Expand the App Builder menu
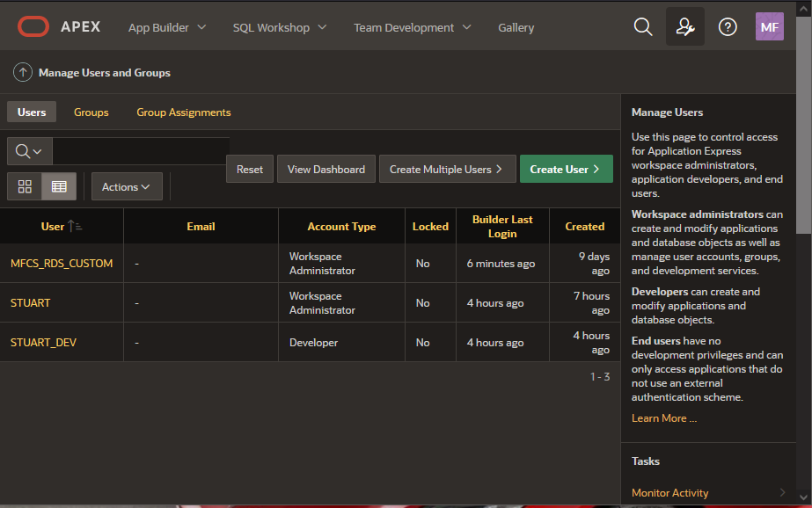The width and height of the screenshot is (812, 508). (166, 27)
